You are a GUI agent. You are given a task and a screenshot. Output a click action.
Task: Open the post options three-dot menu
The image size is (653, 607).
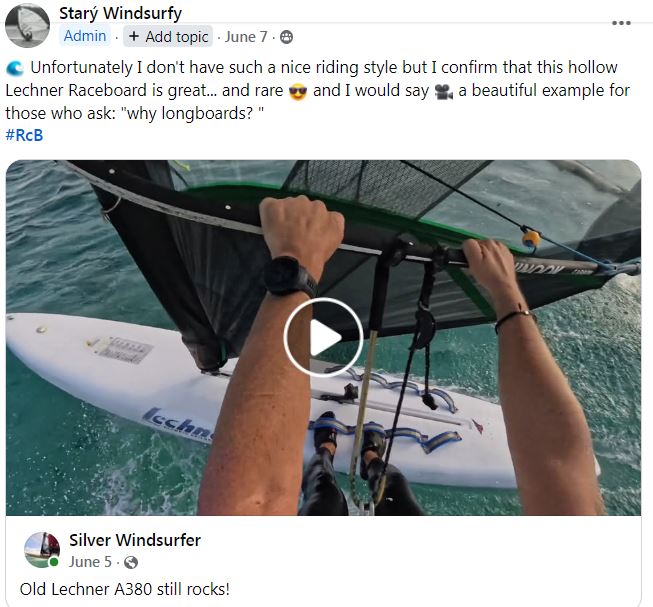pyautogui.click(x=621, y=22)
